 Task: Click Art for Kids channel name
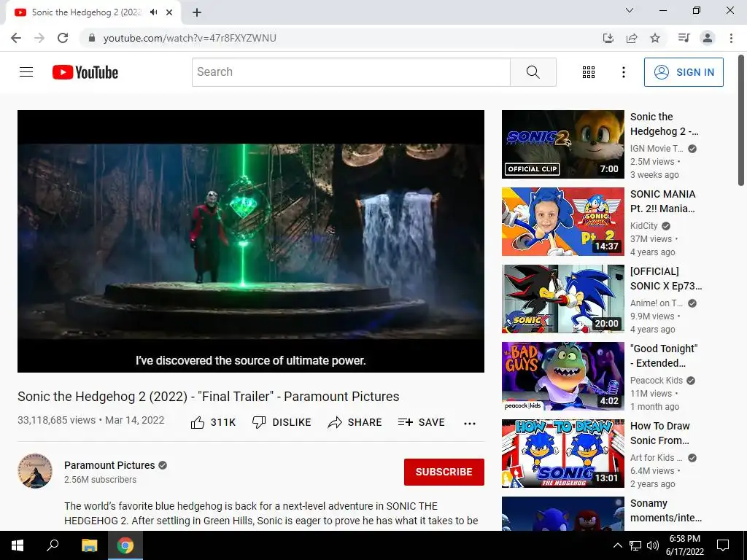(x=657, y=458)
